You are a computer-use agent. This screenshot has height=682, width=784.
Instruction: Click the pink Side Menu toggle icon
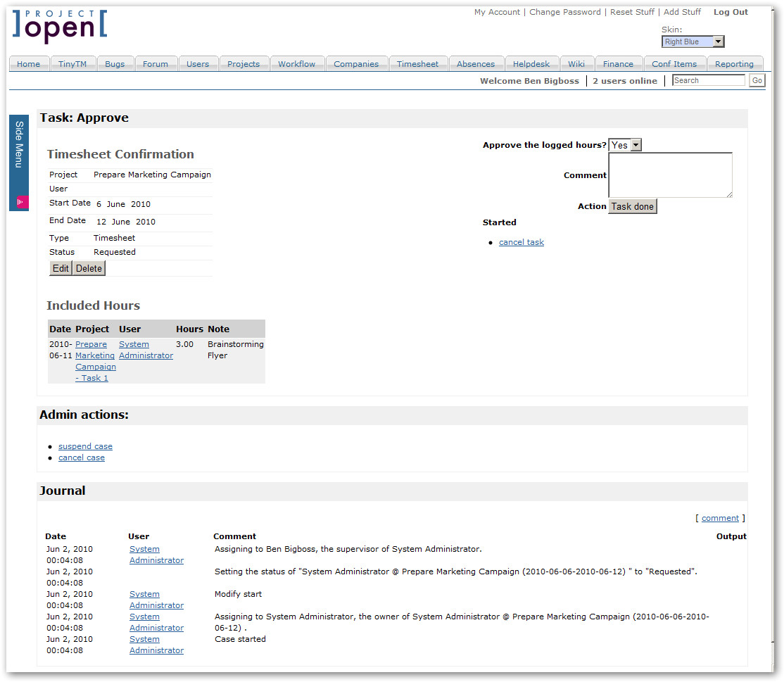pyautogui.click(x=20, y=202)
